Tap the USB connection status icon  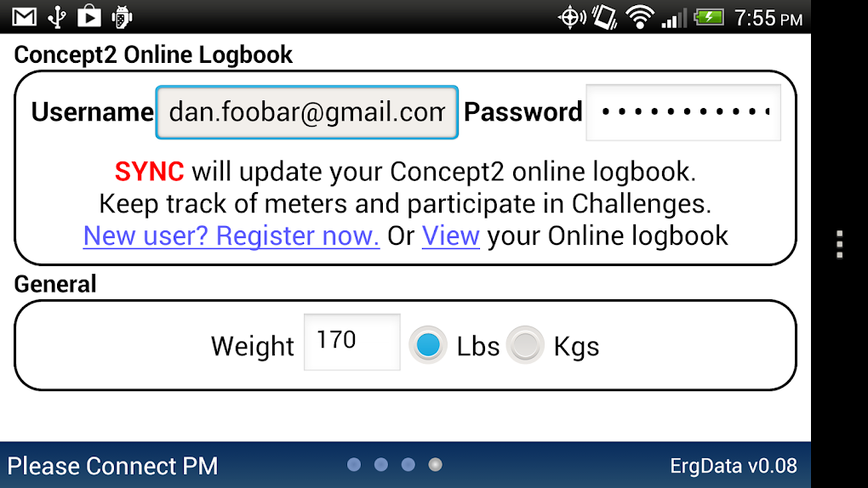point(57,17)
